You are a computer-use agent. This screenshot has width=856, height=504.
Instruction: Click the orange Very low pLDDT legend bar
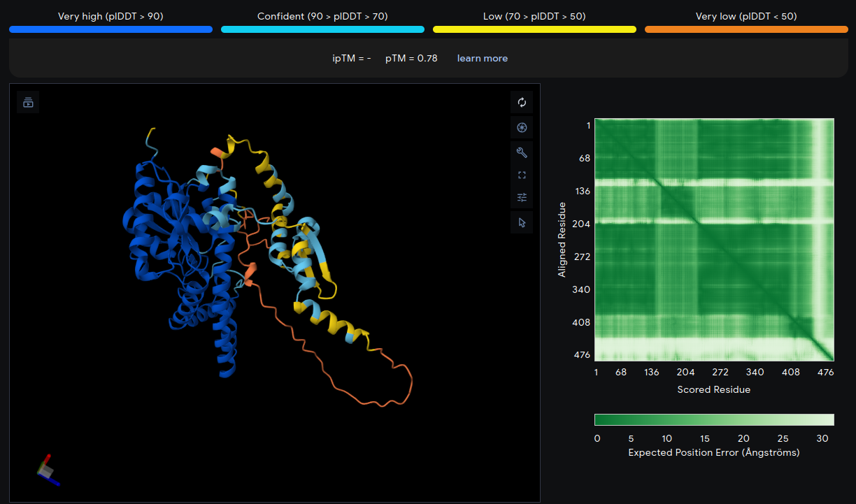pyautogui.click(x=746, y=29)
